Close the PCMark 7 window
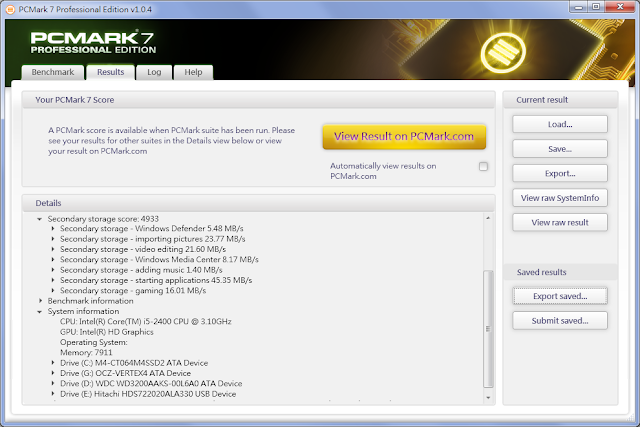 (x=620, y=7)
